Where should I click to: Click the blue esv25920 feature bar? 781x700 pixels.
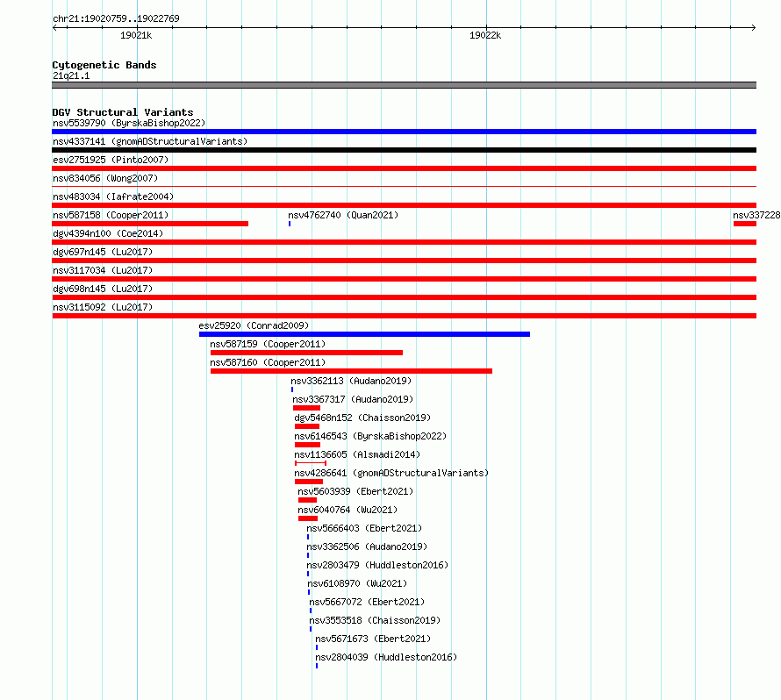(x=364, y=334)
